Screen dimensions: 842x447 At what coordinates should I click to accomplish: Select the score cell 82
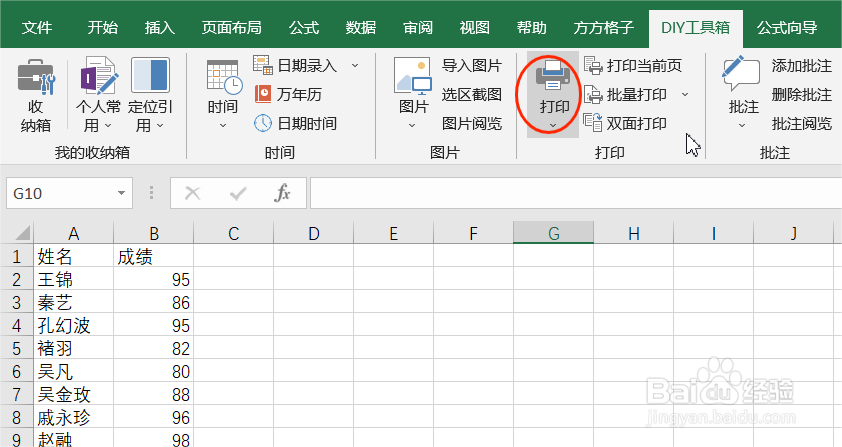point(154,348)
